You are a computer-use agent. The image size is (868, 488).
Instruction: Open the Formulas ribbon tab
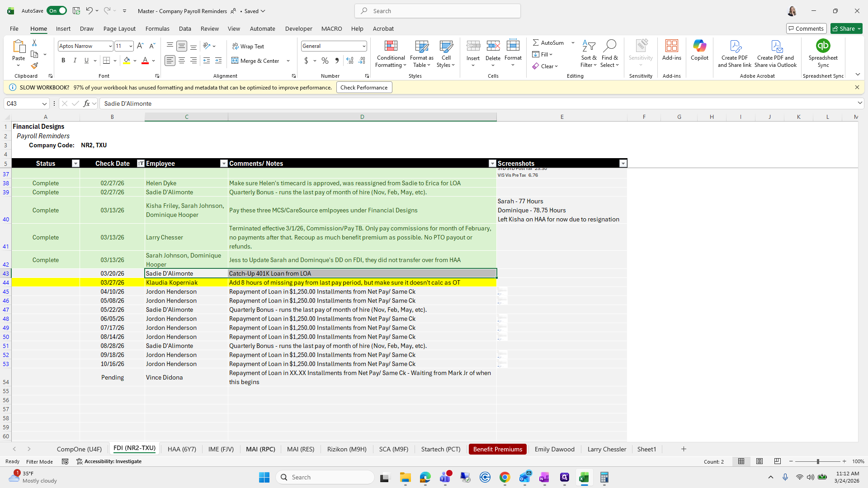click(157, 28)
